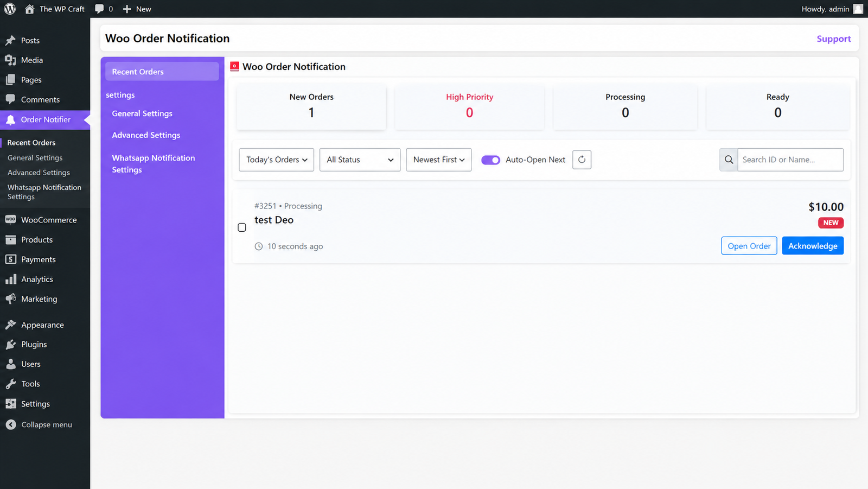Image resolution: width=868 pixels, height=489 pixels.
Task: Open the admin user avatar
Action: [858, 9]
